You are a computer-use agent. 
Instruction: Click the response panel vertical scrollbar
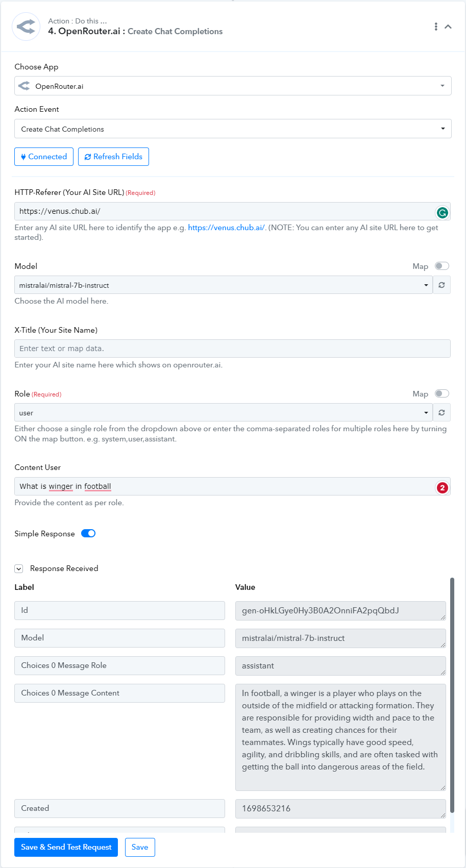click(452, 694)
